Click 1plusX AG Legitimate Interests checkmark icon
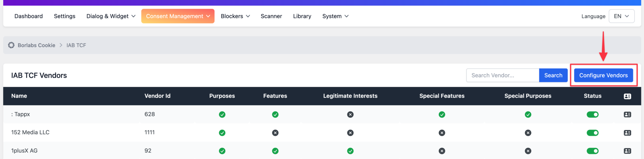Viewport: 644px width, 159px height. [x=350, y=151]
